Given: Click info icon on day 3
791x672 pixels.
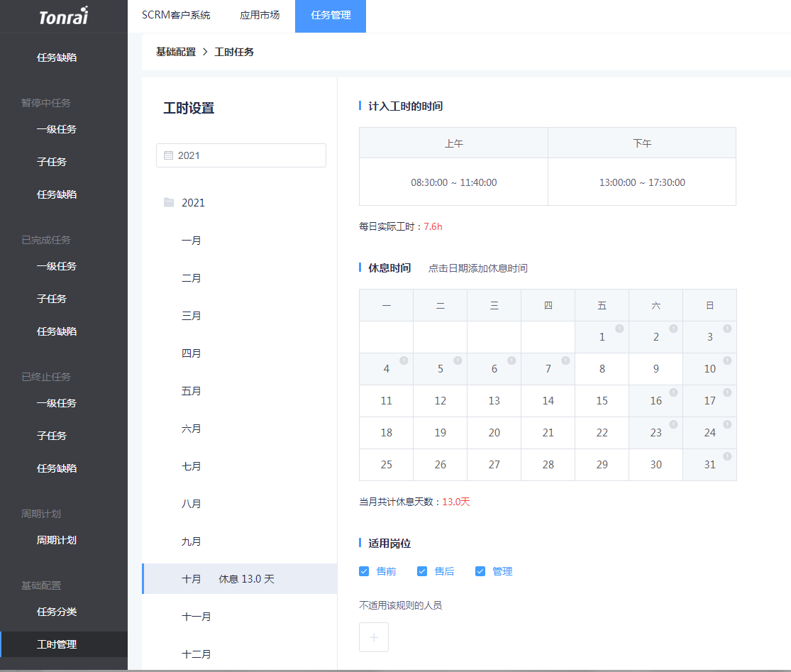Looking at the screenshot, I should pyautogui.click(x=727, y=329).
